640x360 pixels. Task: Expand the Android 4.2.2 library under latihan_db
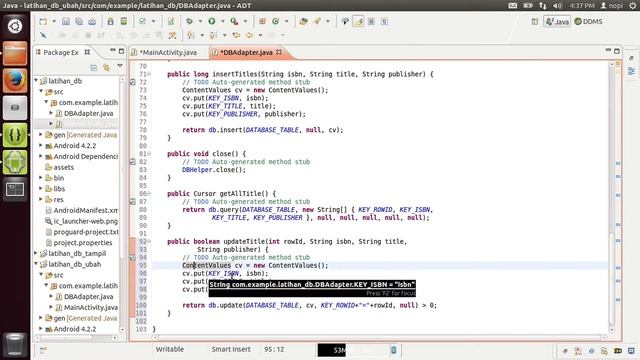click(x=41, y=145)
